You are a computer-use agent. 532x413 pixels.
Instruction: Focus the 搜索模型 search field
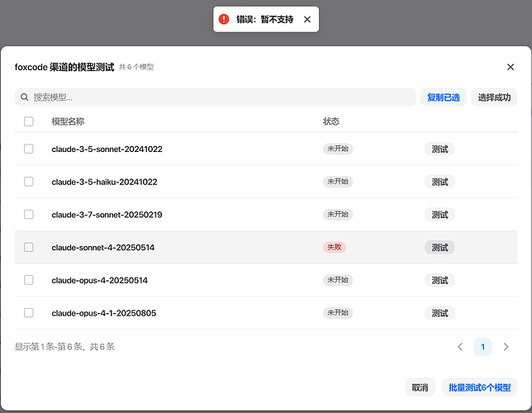click(215, 97)
